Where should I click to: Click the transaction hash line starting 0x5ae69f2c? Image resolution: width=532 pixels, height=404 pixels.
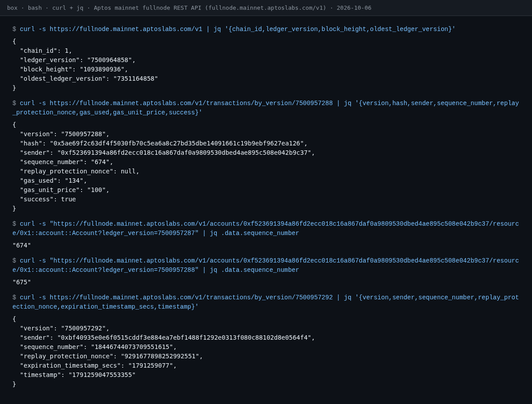(x=164, y=143)
